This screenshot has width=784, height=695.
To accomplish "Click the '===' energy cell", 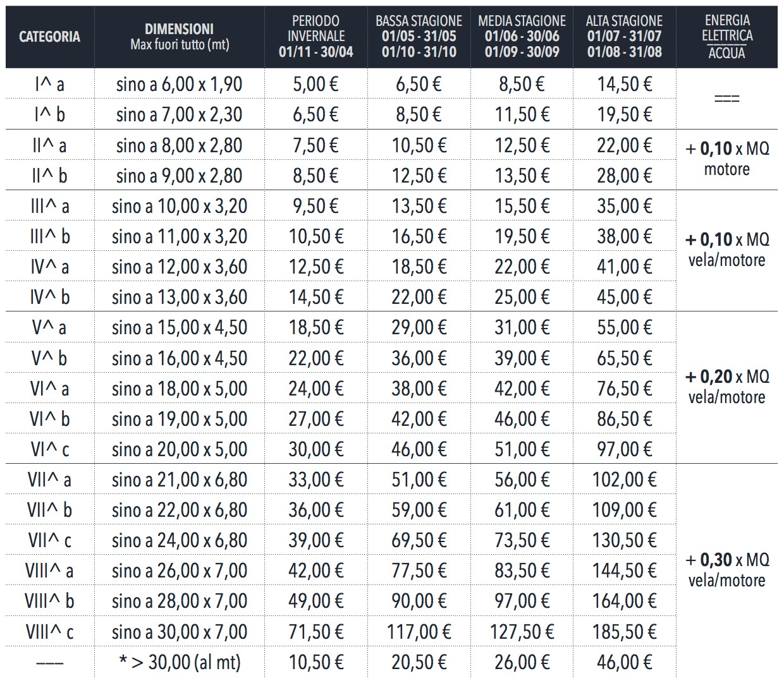I will (x=727, y=99).
